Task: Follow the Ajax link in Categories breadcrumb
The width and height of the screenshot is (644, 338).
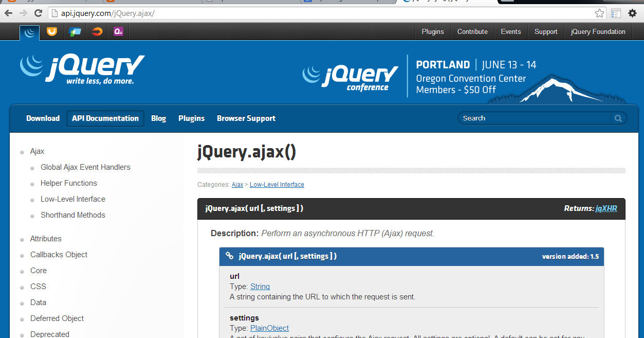Action: (x=237, y=185)
